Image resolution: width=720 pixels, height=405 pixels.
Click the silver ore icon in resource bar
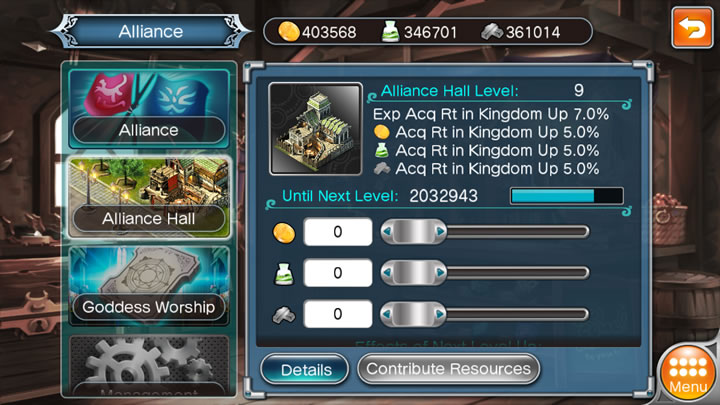point(492,32)
